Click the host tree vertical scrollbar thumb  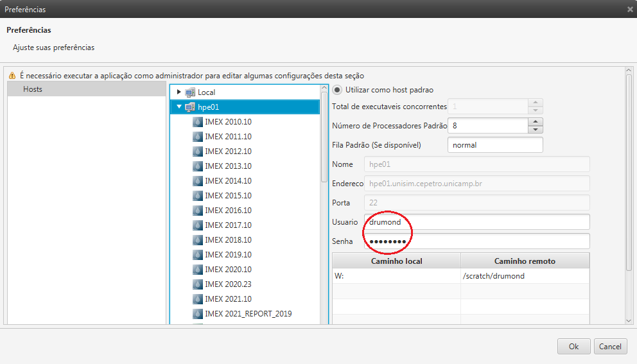324,137
